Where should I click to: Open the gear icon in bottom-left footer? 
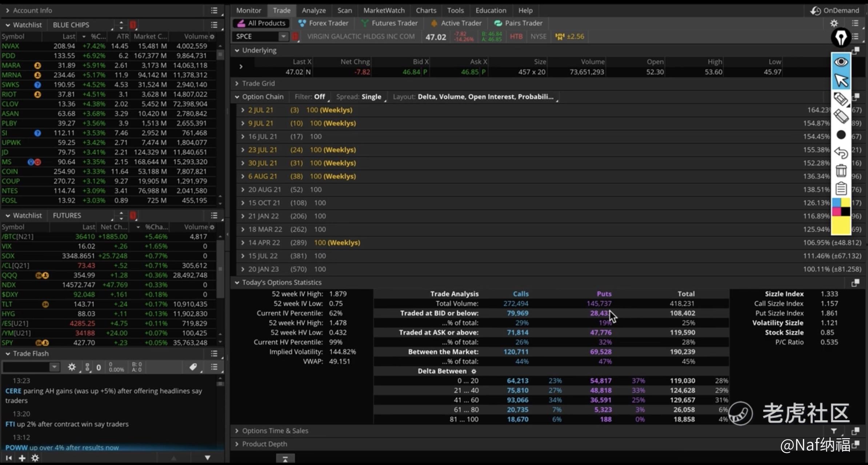point(35,458)
